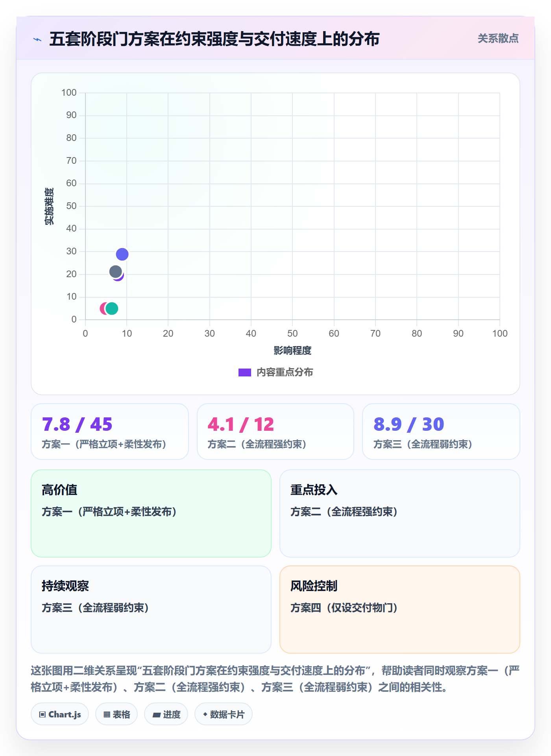
Task: Select the blue scatter point near 30
Action: click(x=122, y=254)
